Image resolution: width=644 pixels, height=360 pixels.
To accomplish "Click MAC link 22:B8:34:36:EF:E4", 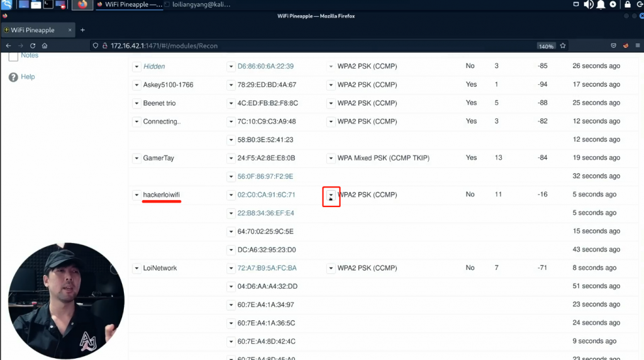I will [x=266, y=213].
